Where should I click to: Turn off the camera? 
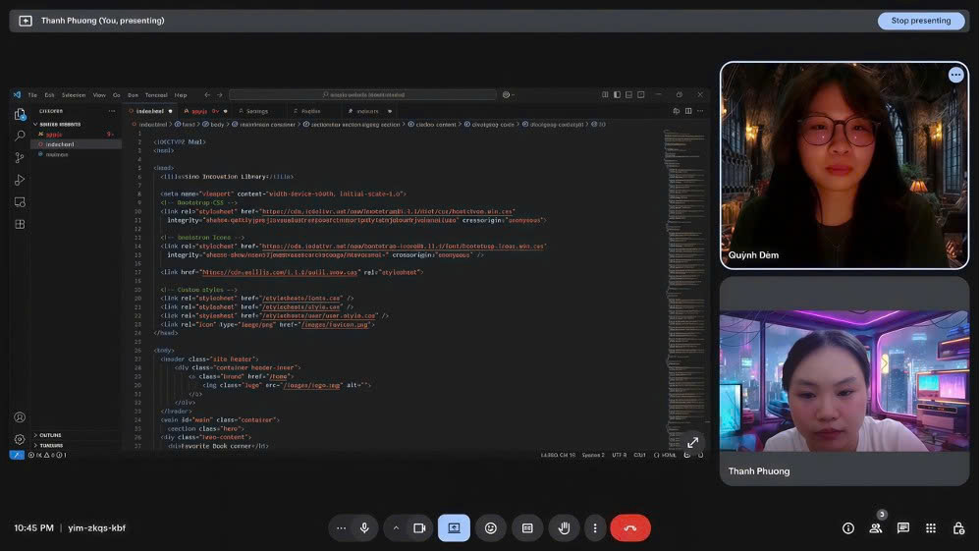point(419,528)
